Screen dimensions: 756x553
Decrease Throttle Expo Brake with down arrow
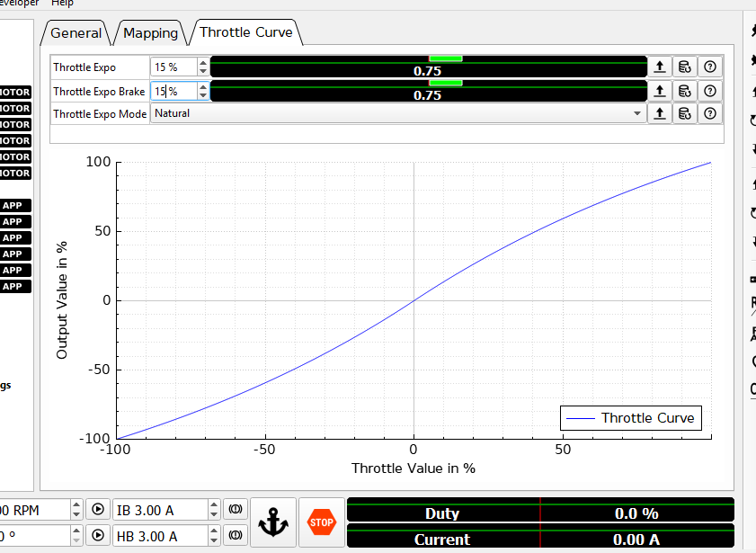[203, 95]
